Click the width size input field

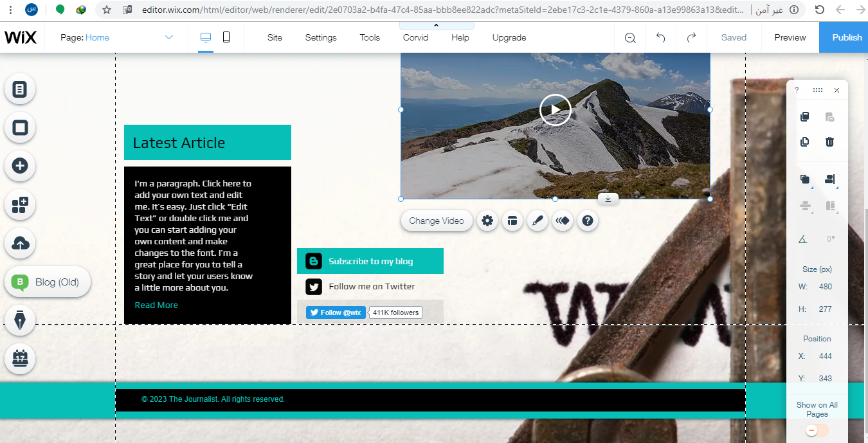point(825,287)
